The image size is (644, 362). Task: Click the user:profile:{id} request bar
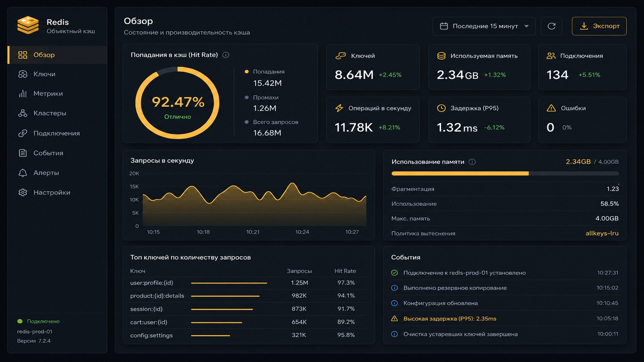point(229,283)
